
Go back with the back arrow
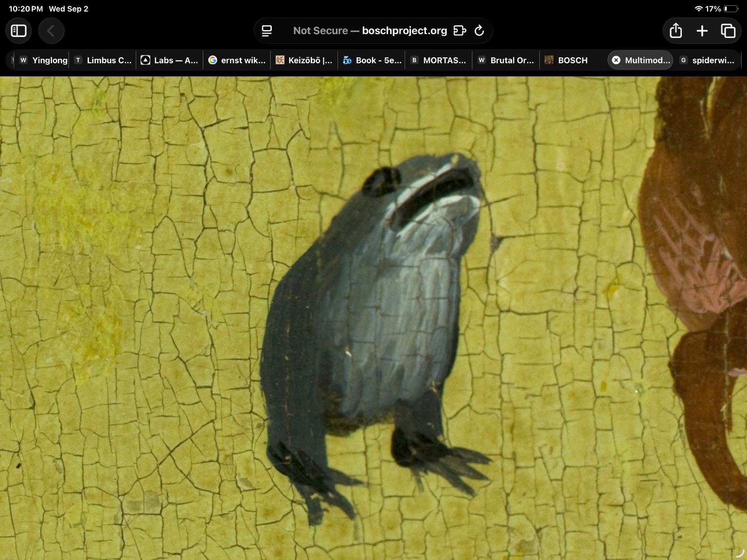point(51,31)
